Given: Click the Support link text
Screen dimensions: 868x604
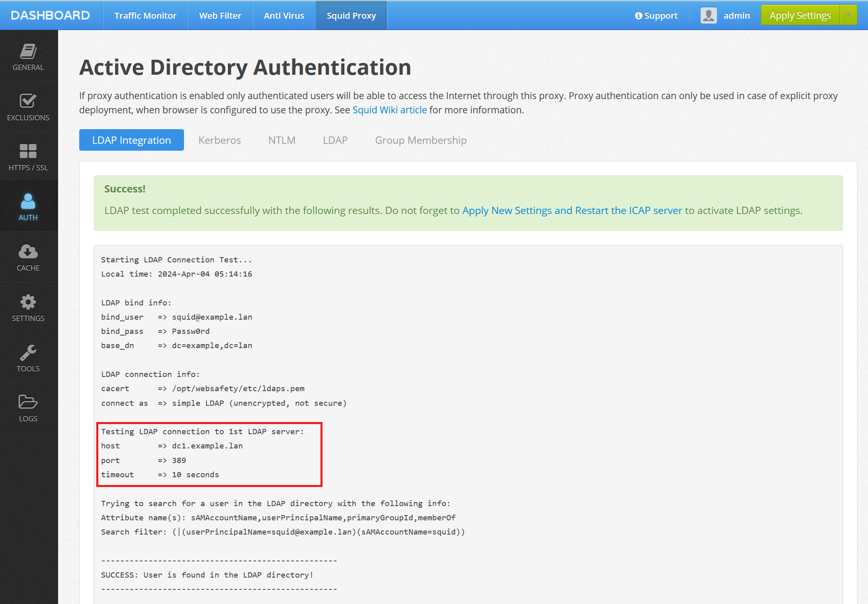Looking at the screenshot, I should [x=661, y=15].
